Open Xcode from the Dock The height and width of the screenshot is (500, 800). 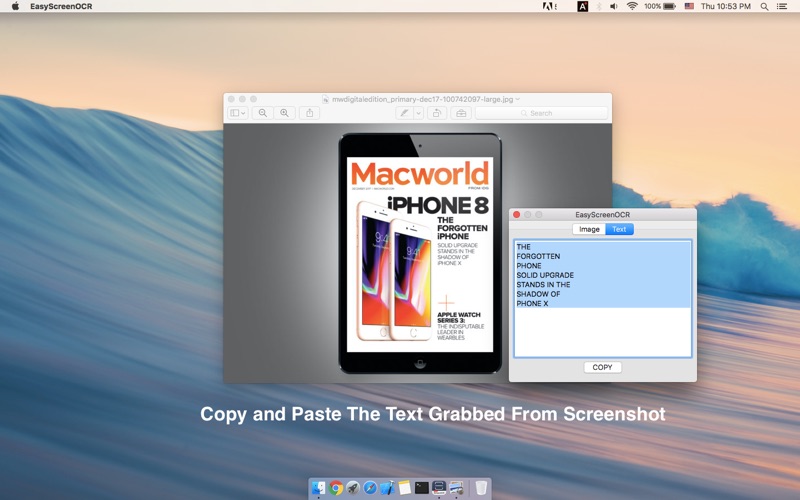pyautogui.click(x=387, y=488)
